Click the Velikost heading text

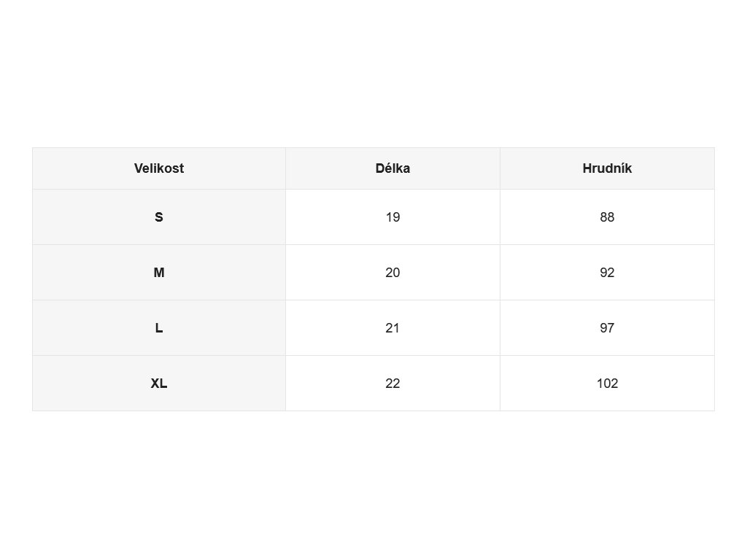pyautogui.click(x=159, y=168)
